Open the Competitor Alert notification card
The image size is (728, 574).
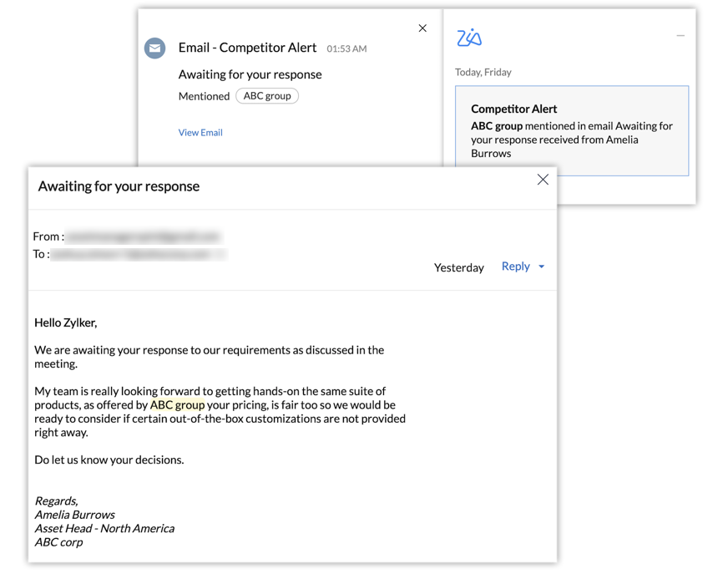click(572, 130)
